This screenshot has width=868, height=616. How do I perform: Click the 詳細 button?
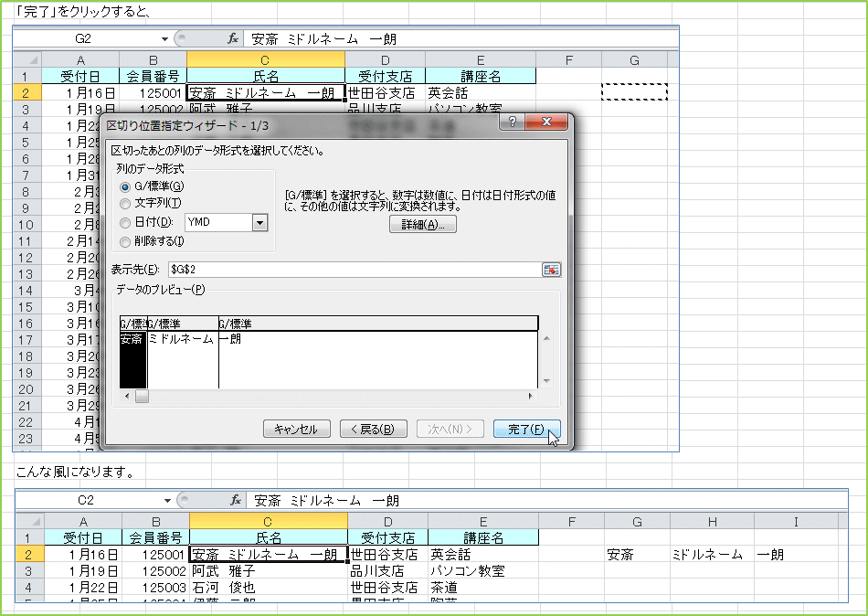[423, 224]
